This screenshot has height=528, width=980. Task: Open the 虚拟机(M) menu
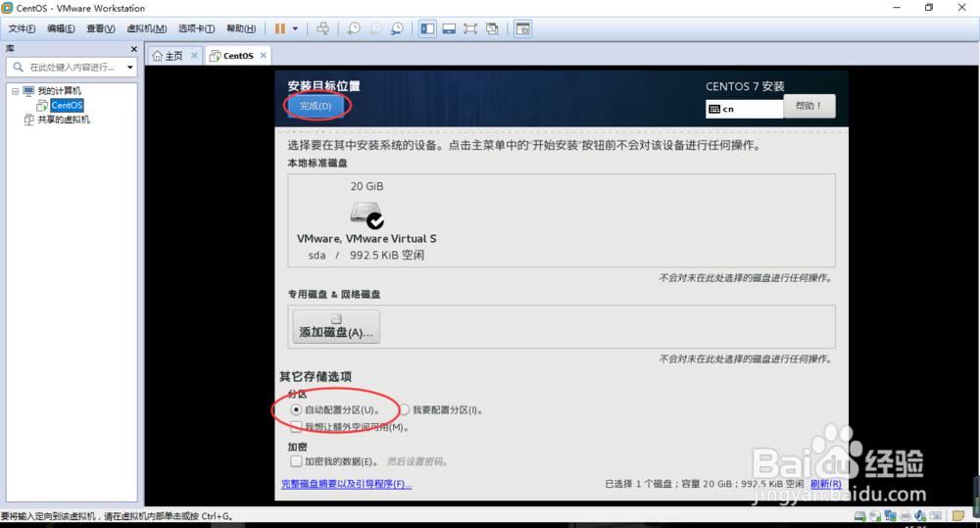tap(146, 28)
